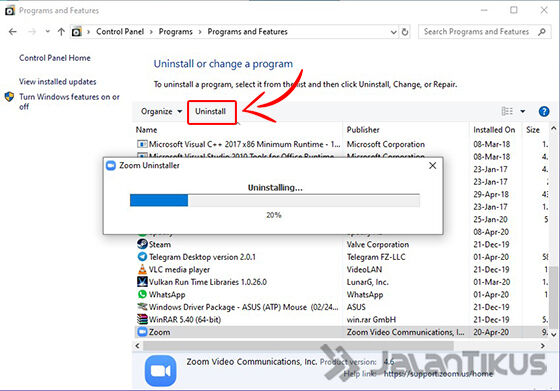Click the VLC media player cone icon
560x391 pixels.
(142, 269)
